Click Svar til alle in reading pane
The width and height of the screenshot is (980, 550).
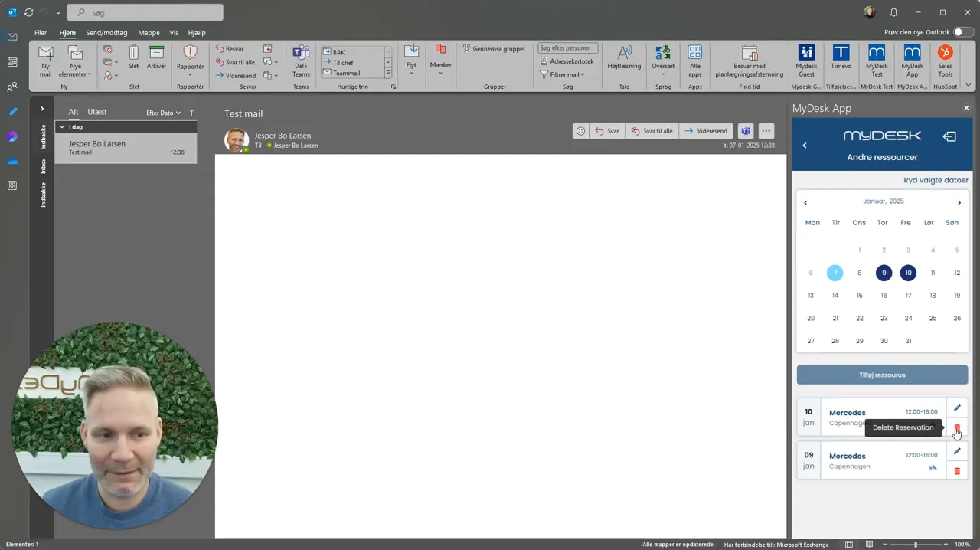pyautogui.click(x=652, y=131)
